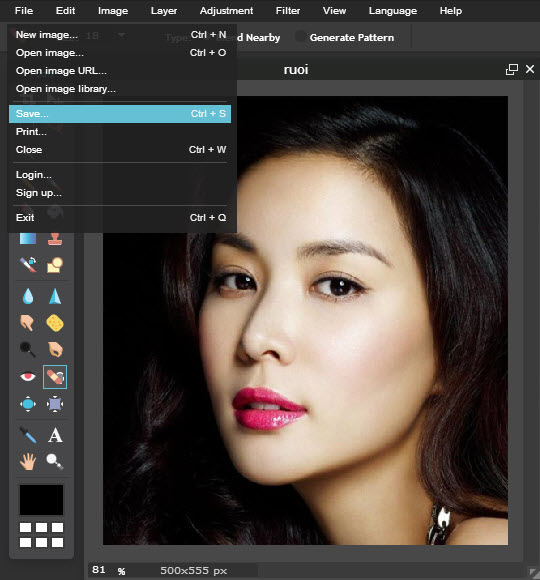Pick the Zoom magnifier tool
This screenshot has width=540, height=580.
click(x=55, y=461)
